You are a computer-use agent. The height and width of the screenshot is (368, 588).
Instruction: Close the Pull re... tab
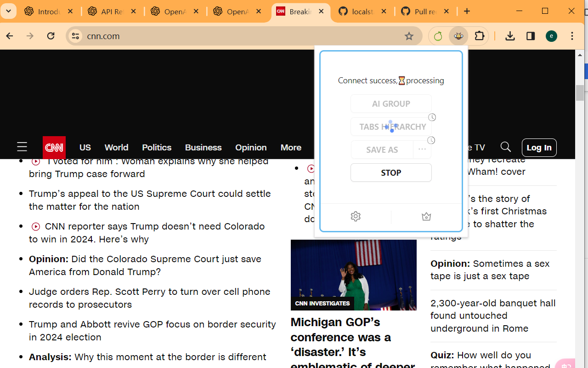tap(447, 11)
